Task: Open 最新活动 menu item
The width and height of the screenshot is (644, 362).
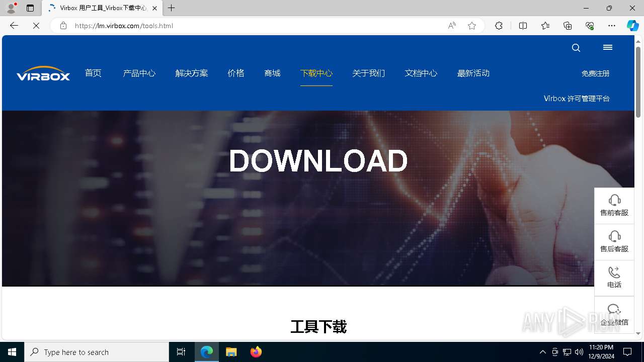Action: [473, 73]
